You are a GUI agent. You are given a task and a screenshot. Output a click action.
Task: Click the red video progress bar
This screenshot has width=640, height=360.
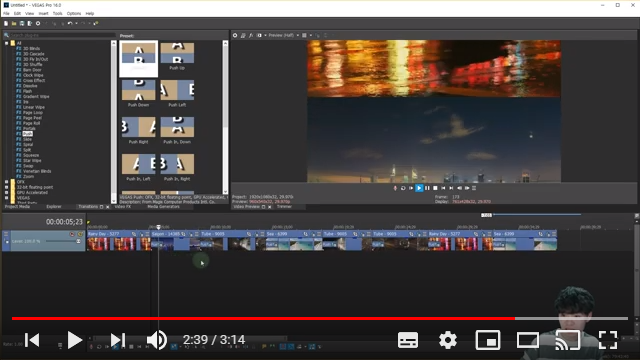263,318
